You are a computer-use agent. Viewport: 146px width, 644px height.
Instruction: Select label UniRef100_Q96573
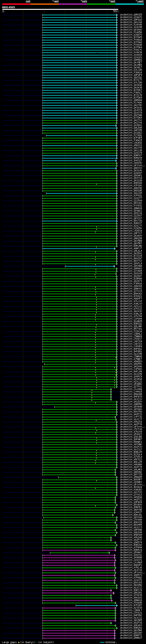[131, 575]
